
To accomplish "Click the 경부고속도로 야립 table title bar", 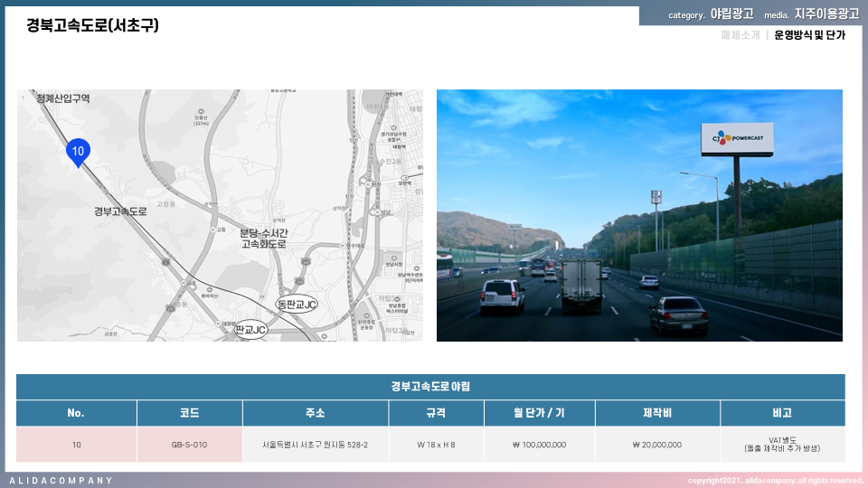I will pyautogui.click(x=430, y=387).
